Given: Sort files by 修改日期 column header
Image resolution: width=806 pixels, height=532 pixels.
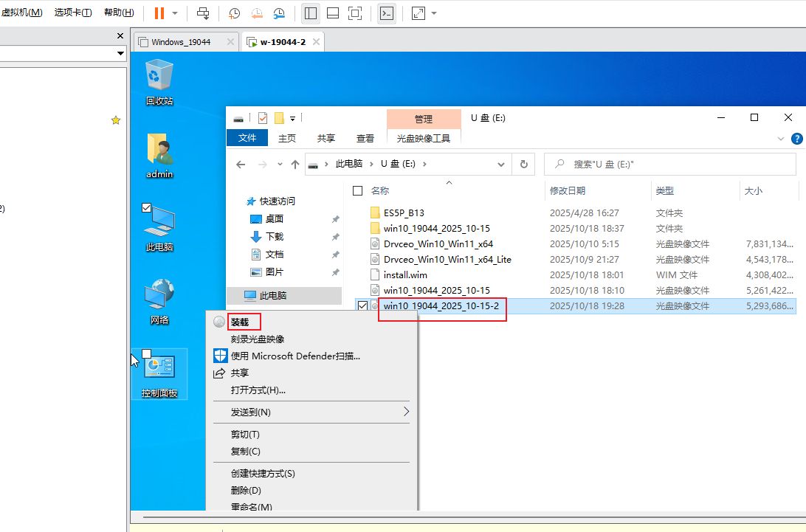Looking at the screenshot, I should pyautogui.click(x=568, y=190).
